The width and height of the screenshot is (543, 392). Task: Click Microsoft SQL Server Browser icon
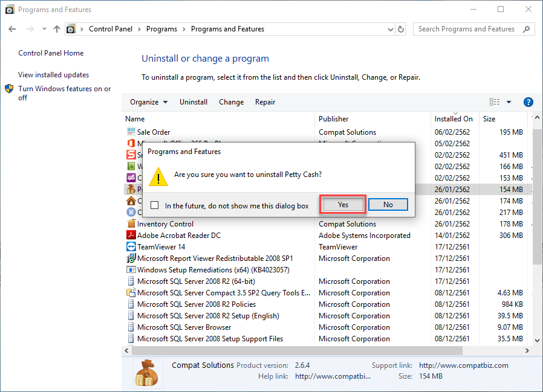click(131, 327)
